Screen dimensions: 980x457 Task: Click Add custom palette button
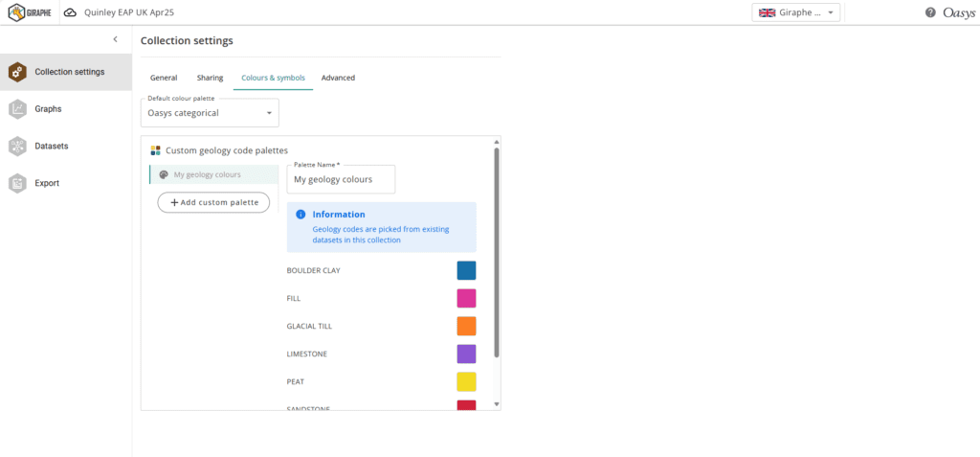[213, 202]
